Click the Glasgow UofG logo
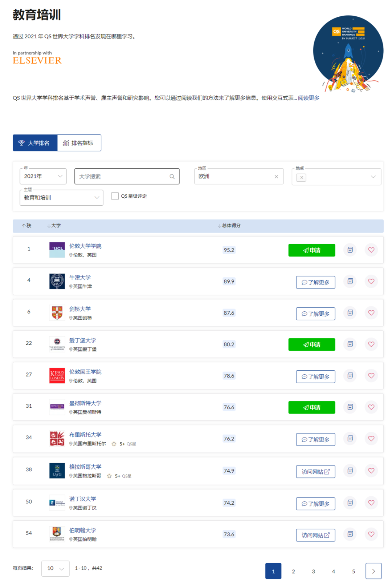Viewport: 392px width, 585px height. [57, 471]
